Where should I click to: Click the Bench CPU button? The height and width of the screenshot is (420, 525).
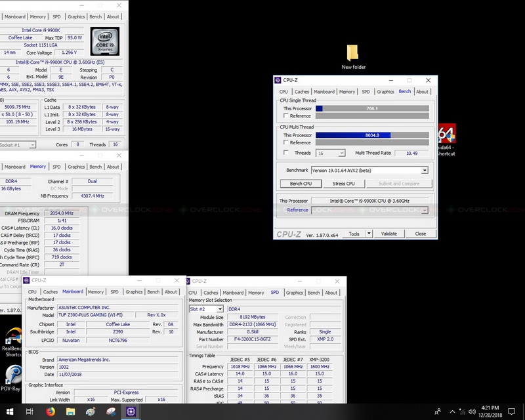301,184
